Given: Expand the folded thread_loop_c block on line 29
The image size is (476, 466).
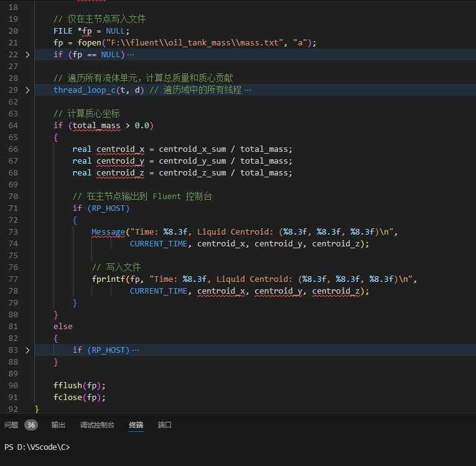Looking at the screenshot, I should point(27,90).
